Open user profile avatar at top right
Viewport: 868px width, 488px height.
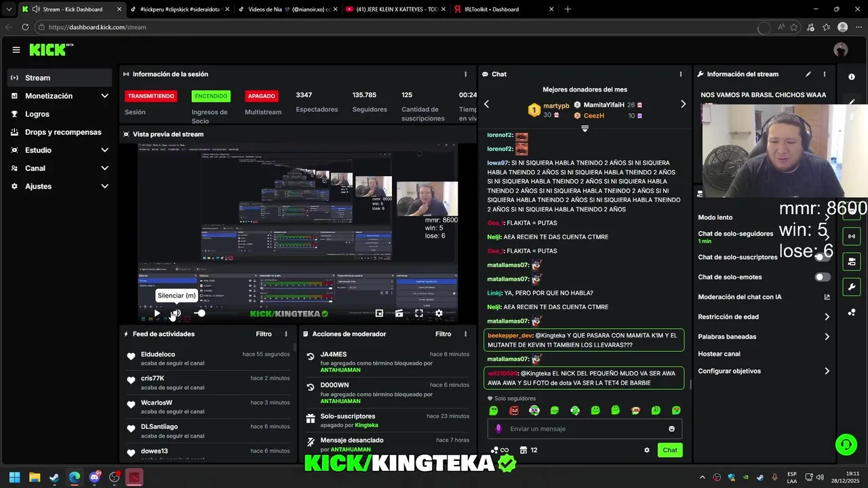click(x=841, y=49)
